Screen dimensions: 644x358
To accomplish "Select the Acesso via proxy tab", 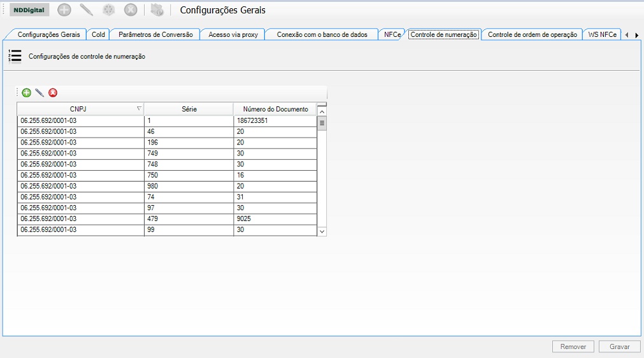I will pos(233,34).
